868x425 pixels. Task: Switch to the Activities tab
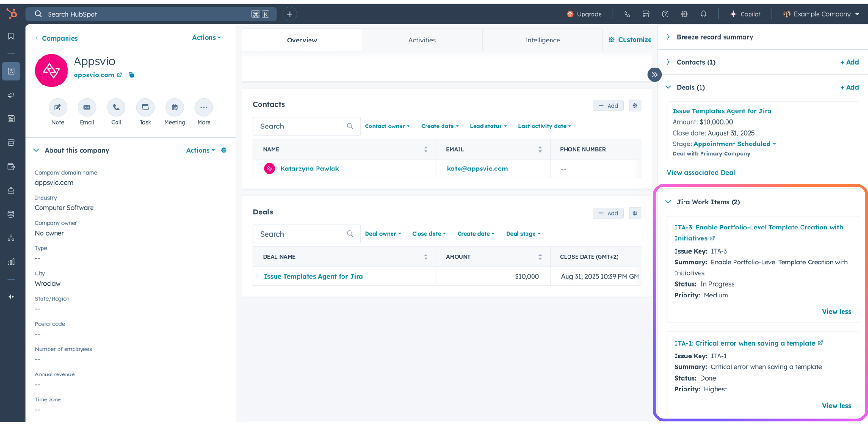point(422,40)
